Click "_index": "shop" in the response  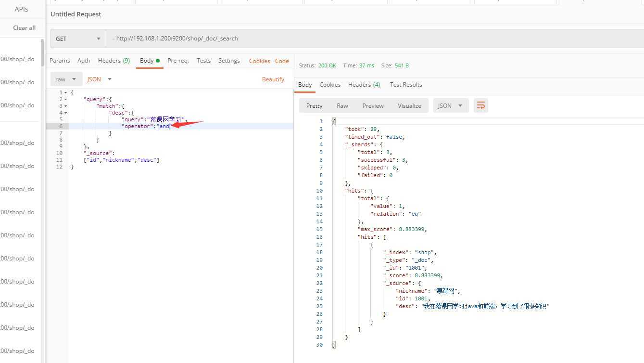click(x=410, y=252)
